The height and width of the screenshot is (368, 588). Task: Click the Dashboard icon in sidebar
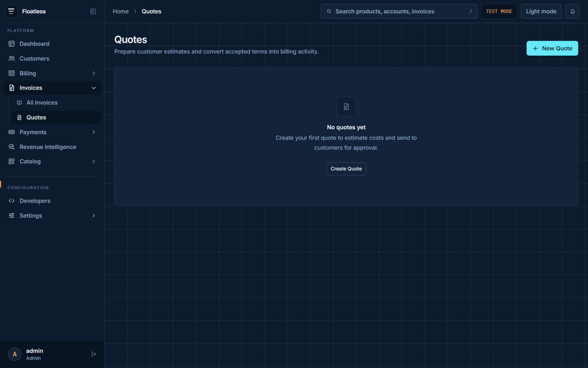[x=11, y=44]
